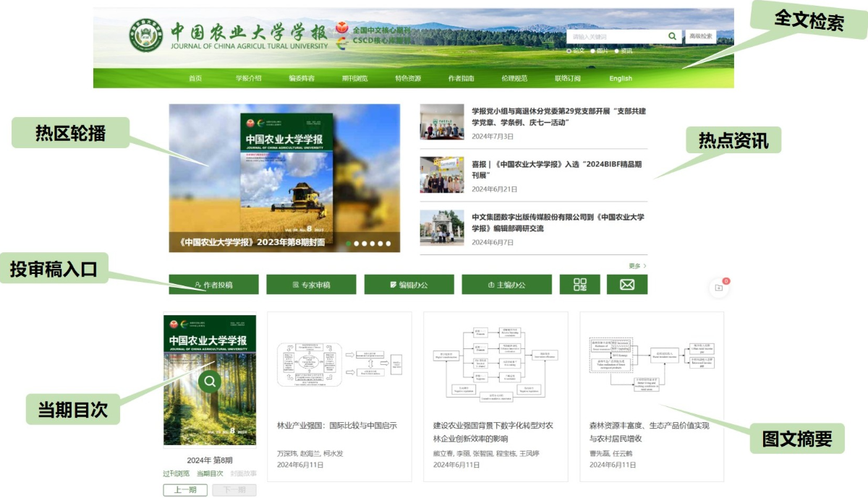This screenshot has height=498, width=868.
Task: Click the 高级检索 advanced search button
Action: click(700, 36)
